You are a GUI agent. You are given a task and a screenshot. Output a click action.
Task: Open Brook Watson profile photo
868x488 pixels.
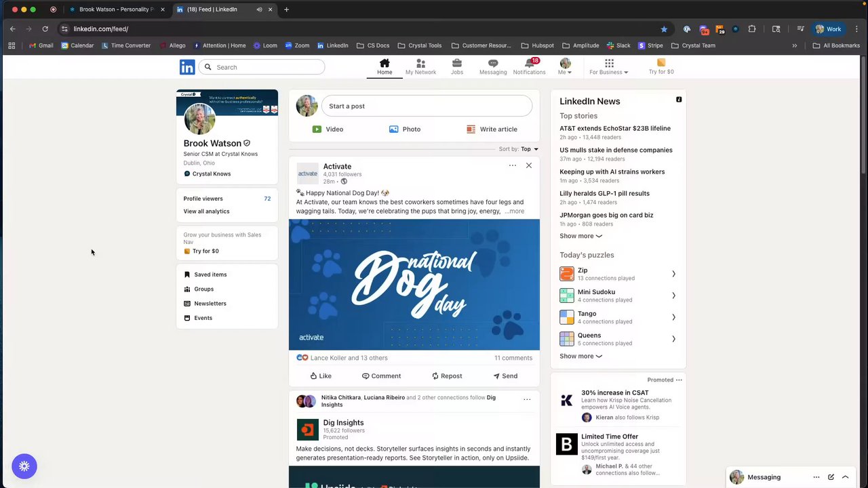(199, 120)
